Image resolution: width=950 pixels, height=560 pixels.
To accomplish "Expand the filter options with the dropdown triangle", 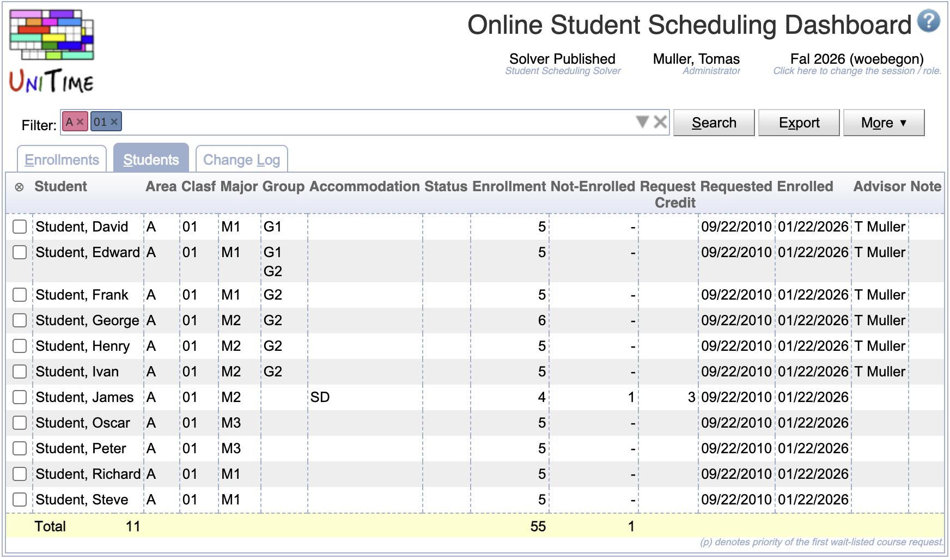I will tap(643, 122).
